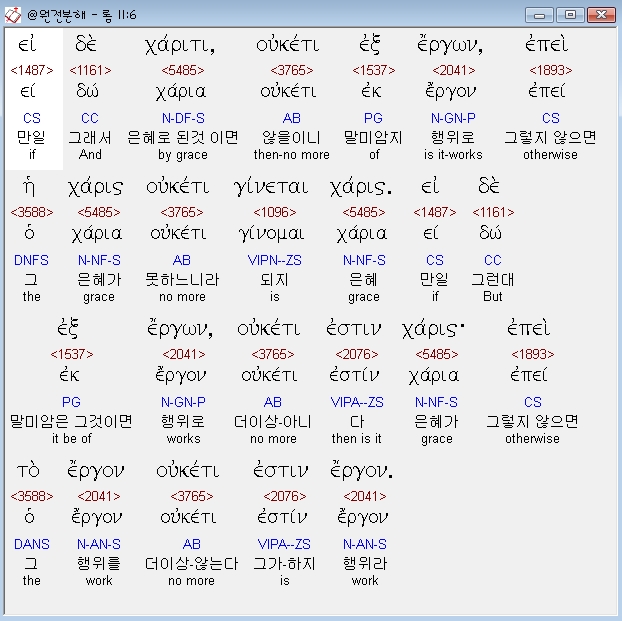The width and height of the screenshot is (622, 621).
Task: Click the Korean gloss 그래서
Action: [x=90, y=138]
